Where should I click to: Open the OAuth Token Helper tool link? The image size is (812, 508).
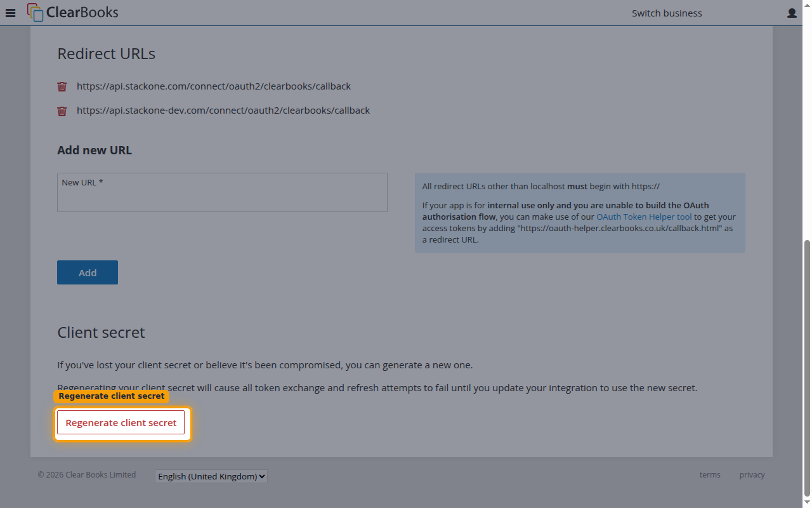[x=644, y=217]
